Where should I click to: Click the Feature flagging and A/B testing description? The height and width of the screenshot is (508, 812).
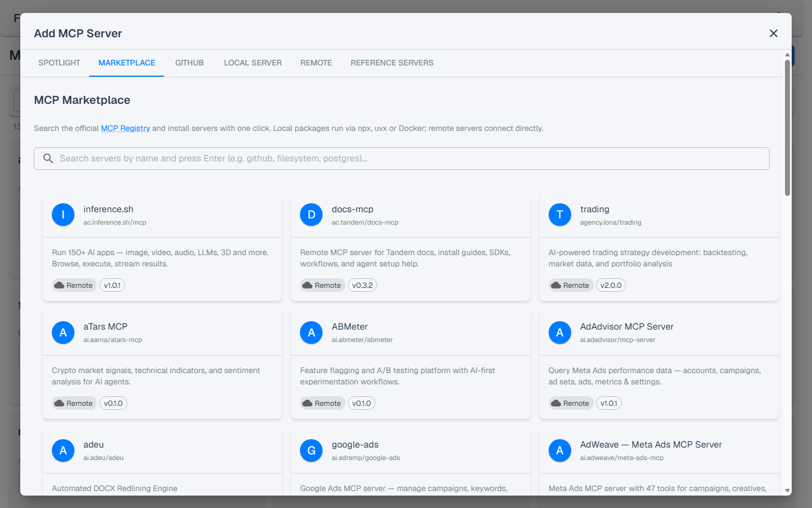398,376
